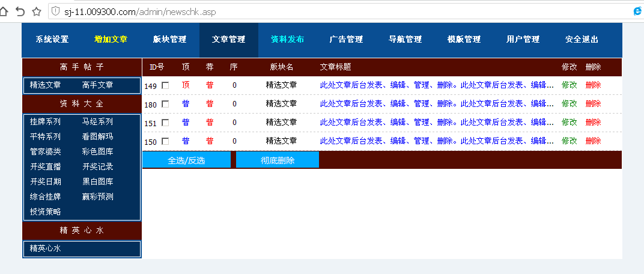Toggle red 普 recommend status for article 151
Viewport: 644px width, 274px height.
pyautogui.click(x=210, y=122)
